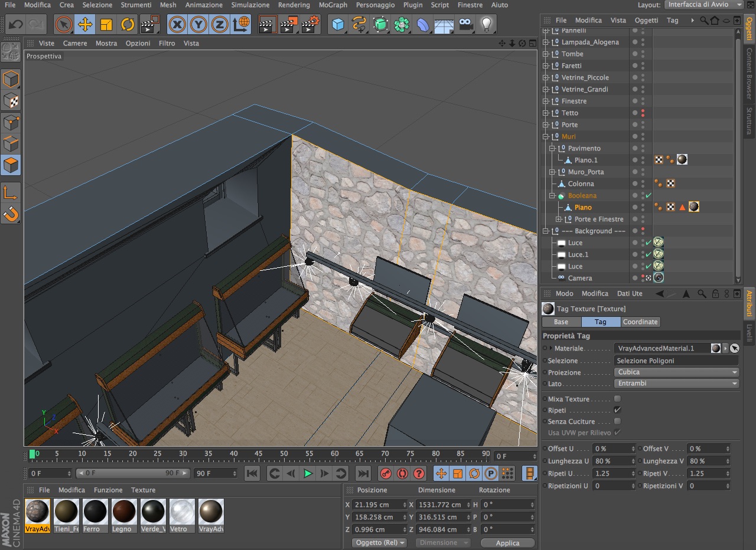Add a camera object from the toolbar
The image size is (756, 550).
click(465, 25)
